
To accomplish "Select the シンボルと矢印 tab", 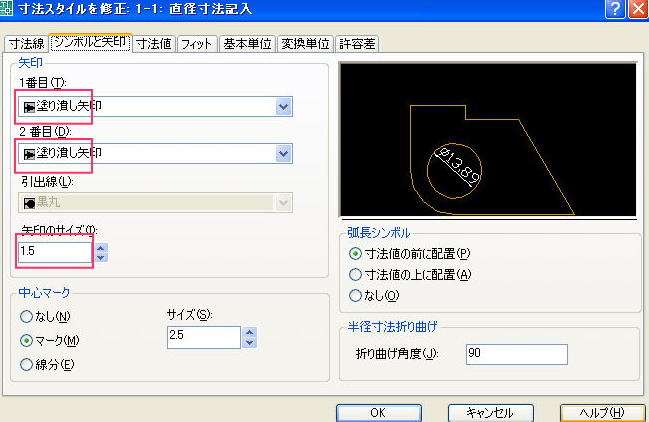I will [91, 42].
